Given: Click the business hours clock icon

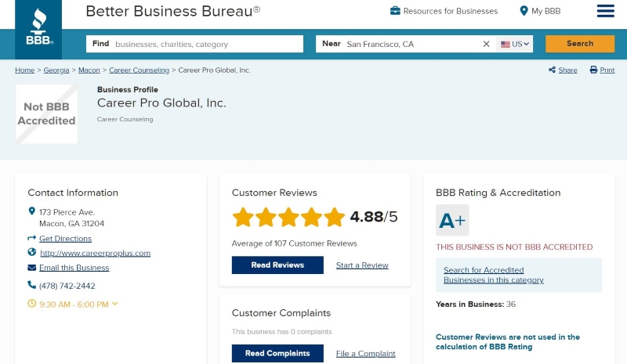Looking at the screenshot, I should click(x=31, y=303).
